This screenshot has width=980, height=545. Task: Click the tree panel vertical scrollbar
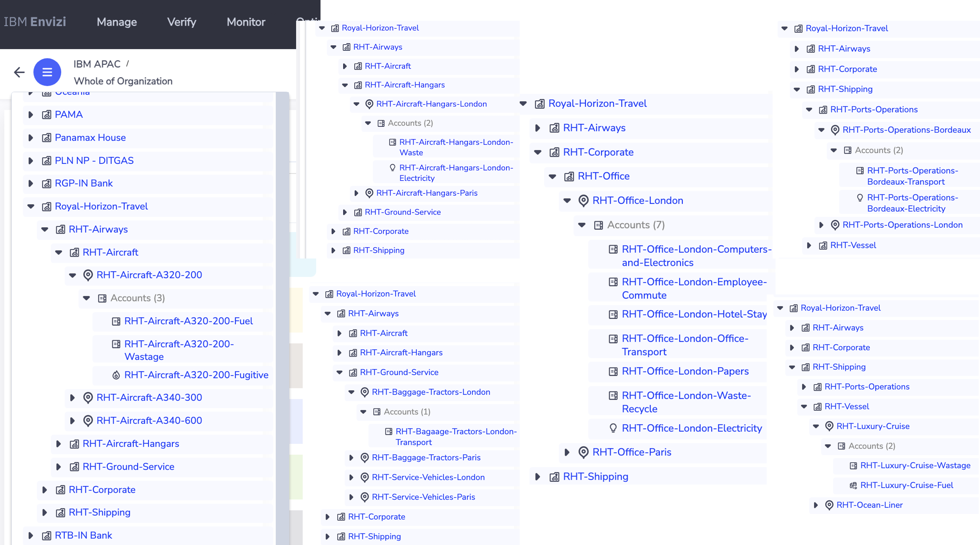[282, 305]
